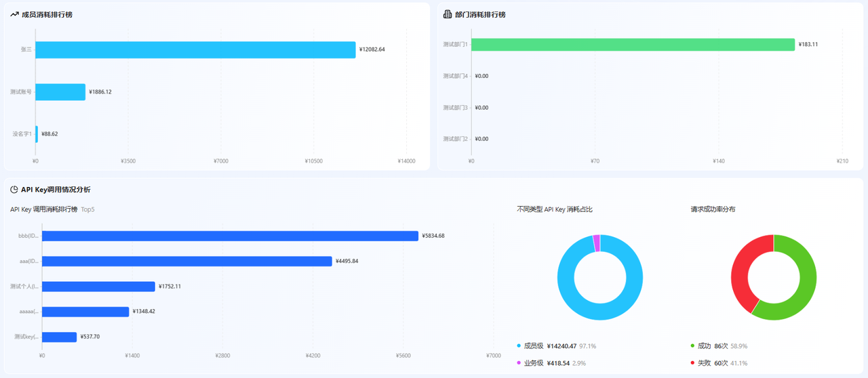Click the 测试个人 bar valued ¥1752.11
The height and width of the screenshot is (378, 868).
coord(98,287)
